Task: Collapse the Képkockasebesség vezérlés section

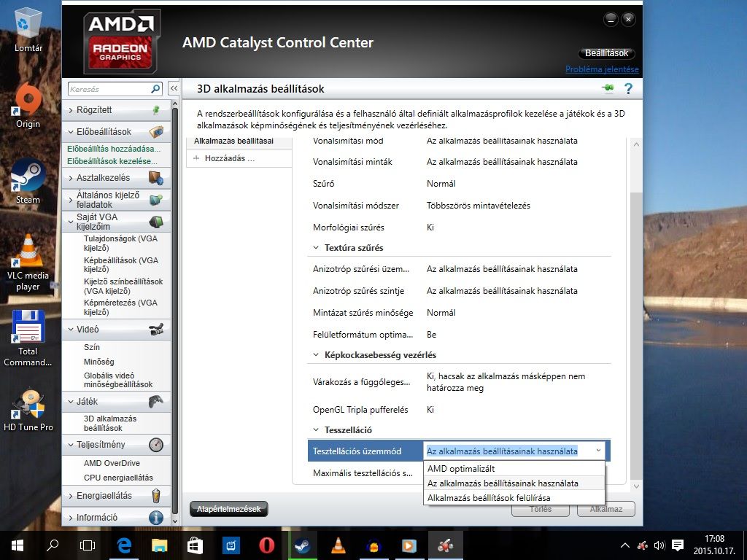Action: tap(315, 355)
